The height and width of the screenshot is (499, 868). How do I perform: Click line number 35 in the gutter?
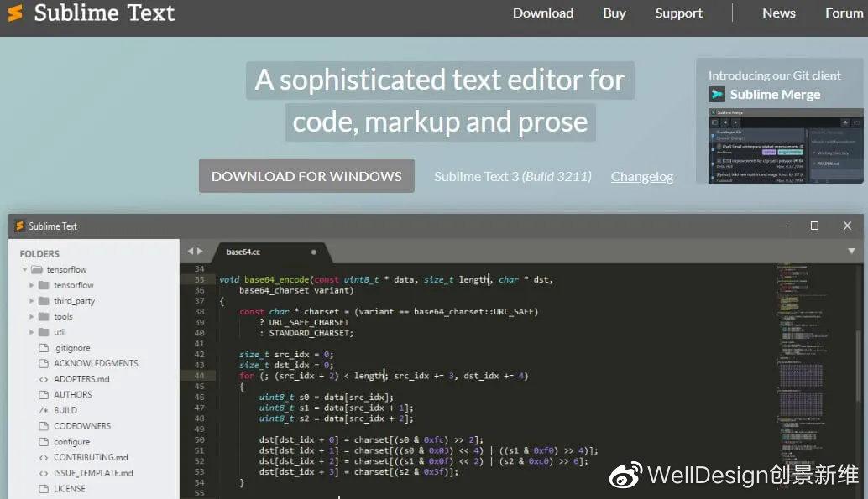click(x=199, y=279)
